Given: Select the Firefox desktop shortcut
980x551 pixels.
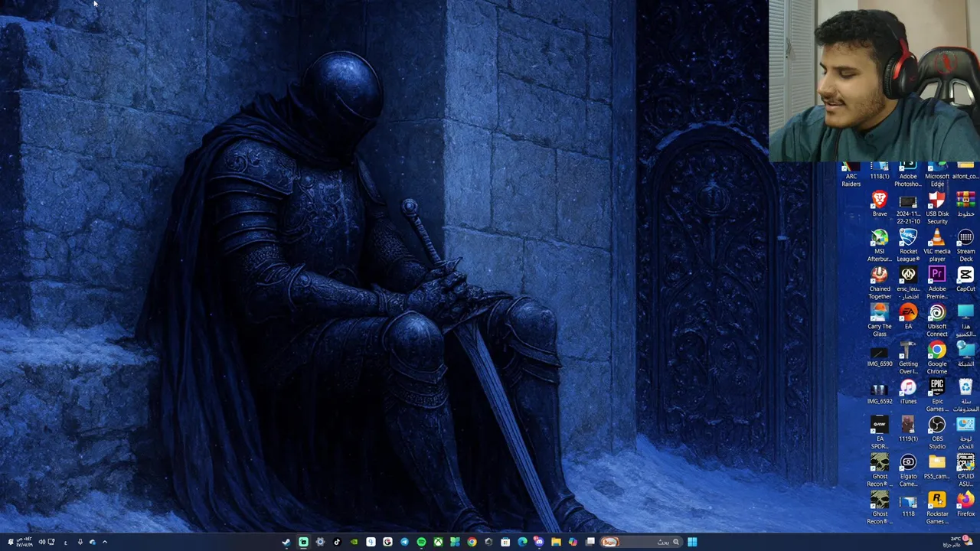Looking at the screenshot, I should point(965,504).
